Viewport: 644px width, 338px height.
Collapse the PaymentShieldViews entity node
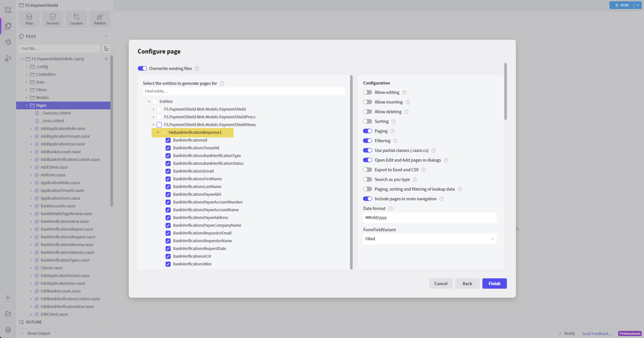pos(153,125)
